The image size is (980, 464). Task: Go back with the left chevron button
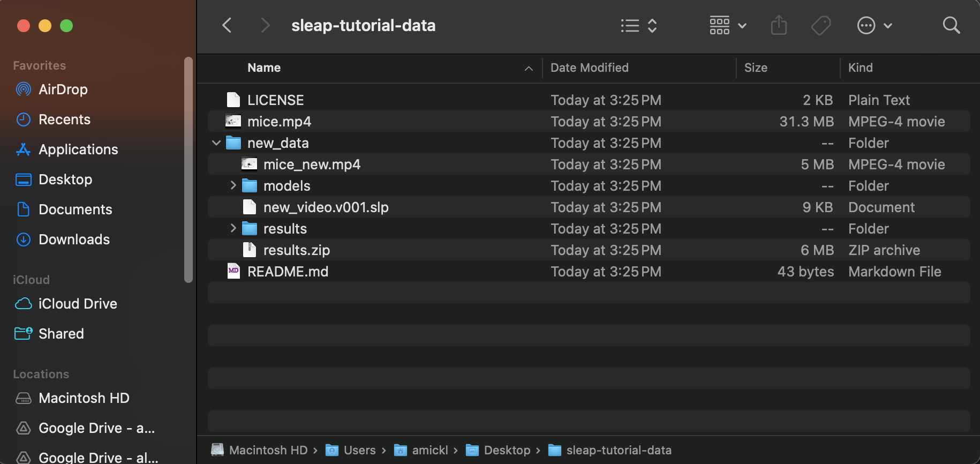coord(227,25)
